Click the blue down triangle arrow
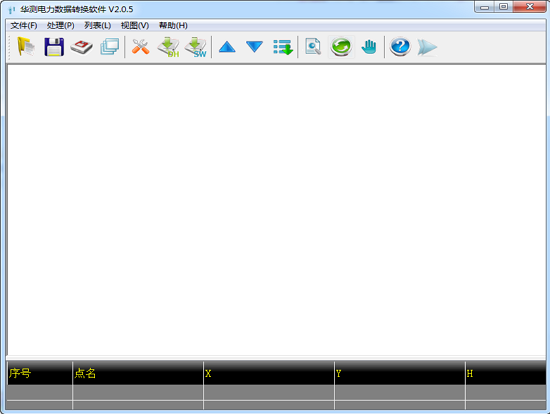The width and height of the screenshot is (550, 414). [x=254, y=47]
